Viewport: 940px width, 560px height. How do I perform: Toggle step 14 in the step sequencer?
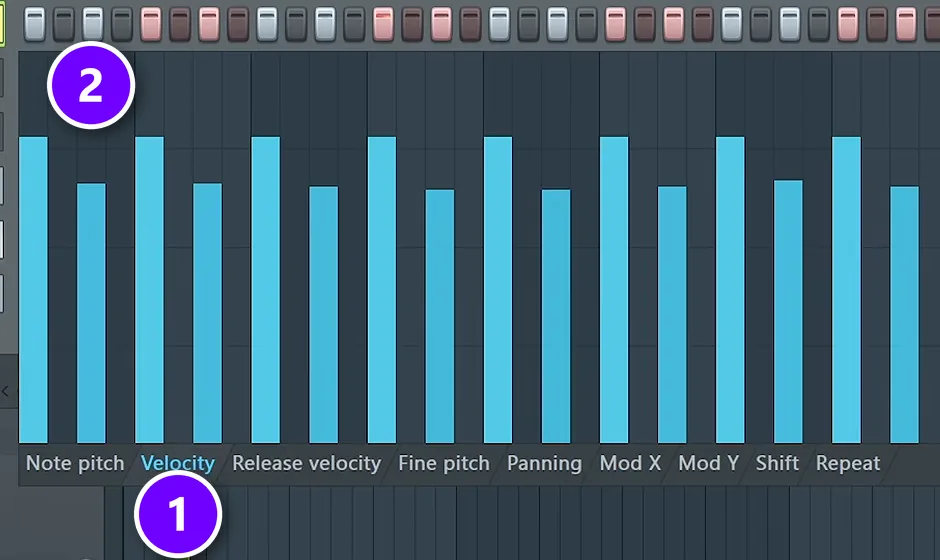(412, 25)
